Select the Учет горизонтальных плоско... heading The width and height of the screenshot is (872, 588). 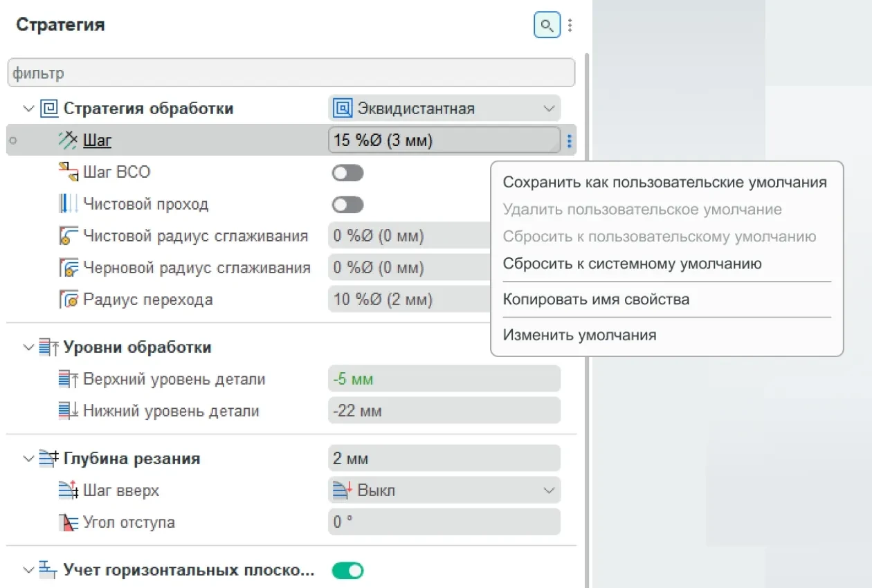(189, 570)
